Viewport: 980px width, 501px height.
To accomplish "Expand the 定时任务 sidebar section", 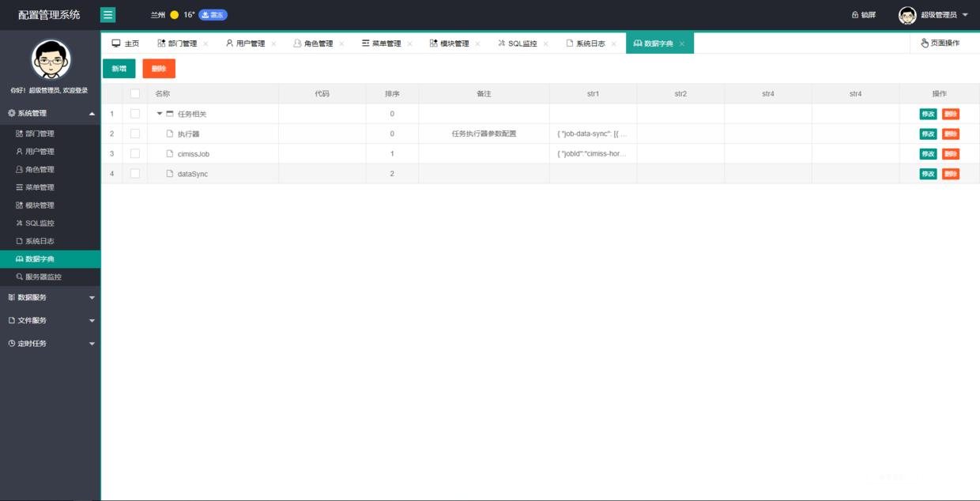I will tap(50, 344).
